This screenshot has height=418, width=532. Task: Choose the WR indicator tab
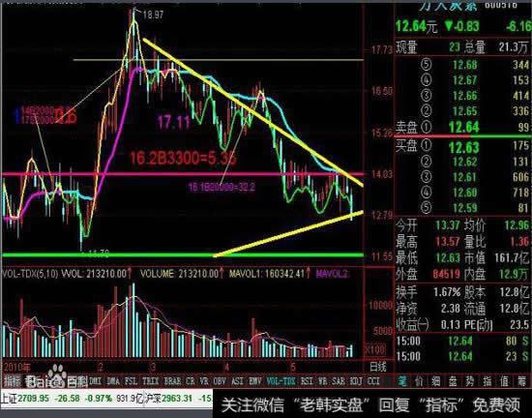coord(323,381)
